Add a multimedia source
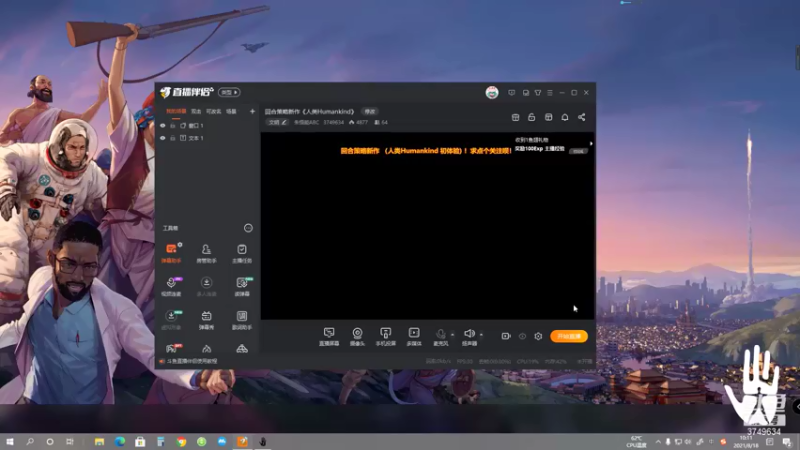The image size is (800, 450). pyautogui.click(x=414, y=337)
